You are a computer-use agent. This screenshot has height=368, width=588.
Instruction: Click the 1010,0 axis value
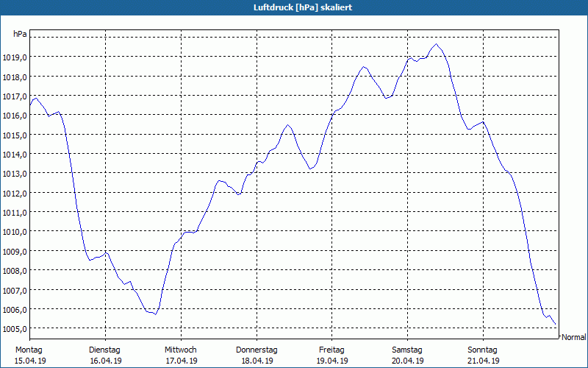click(x=15, y=232)
